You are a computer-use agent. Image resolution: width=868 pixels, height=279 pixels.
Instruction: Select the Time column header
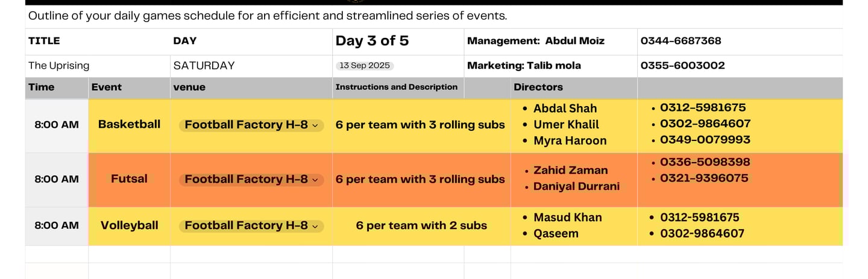click(57, 87)
